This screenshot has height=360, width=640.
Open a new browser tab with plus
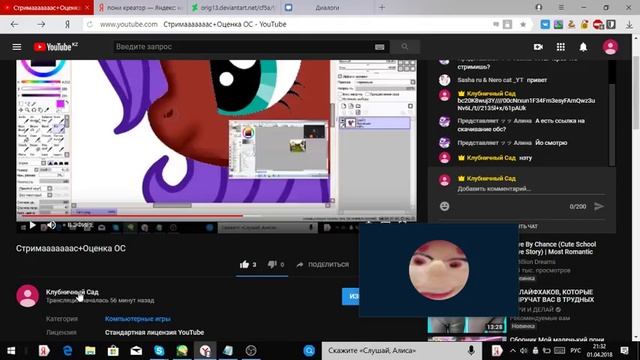[382, 7]
